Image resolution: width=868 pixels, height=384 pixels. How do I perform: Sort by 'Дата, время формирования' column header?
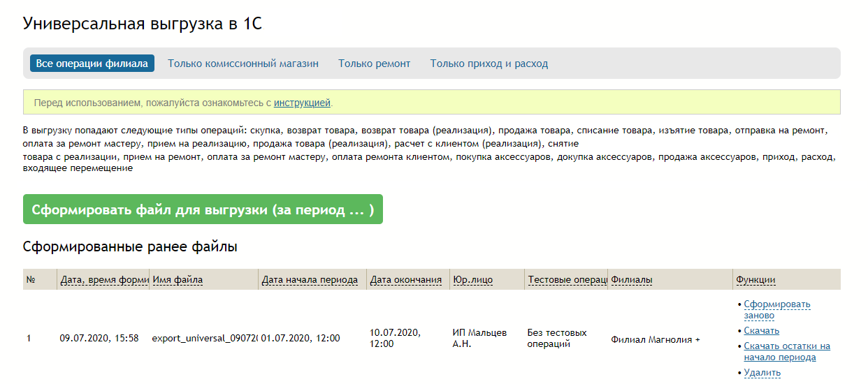[x=104, y=280]
